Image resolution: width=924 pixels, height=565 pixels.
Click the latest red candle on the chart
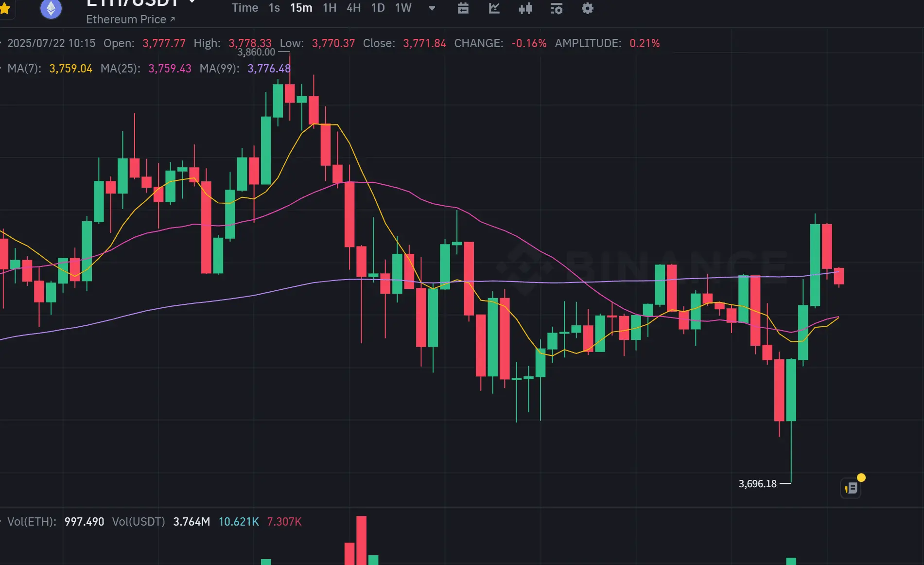click(x=839, y=276)
